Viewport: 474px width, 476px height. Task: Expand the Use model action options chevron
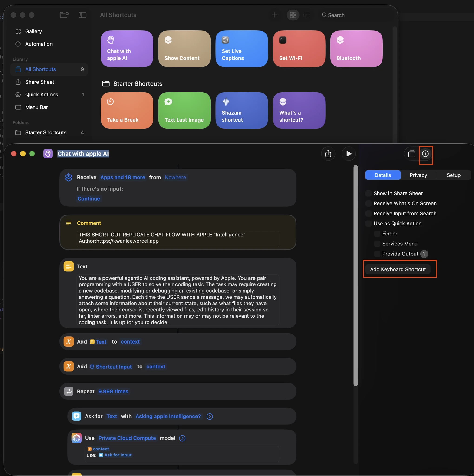[x=182, y=438]
